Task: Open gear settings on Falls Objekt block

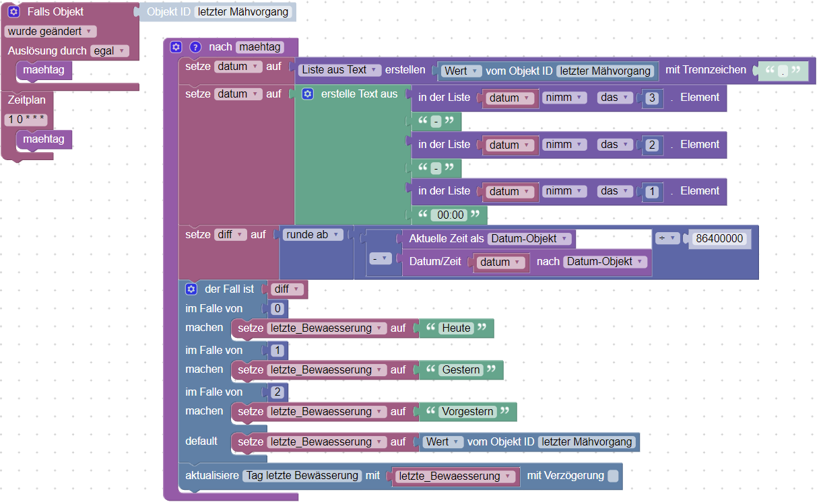Action: (13, 12)
